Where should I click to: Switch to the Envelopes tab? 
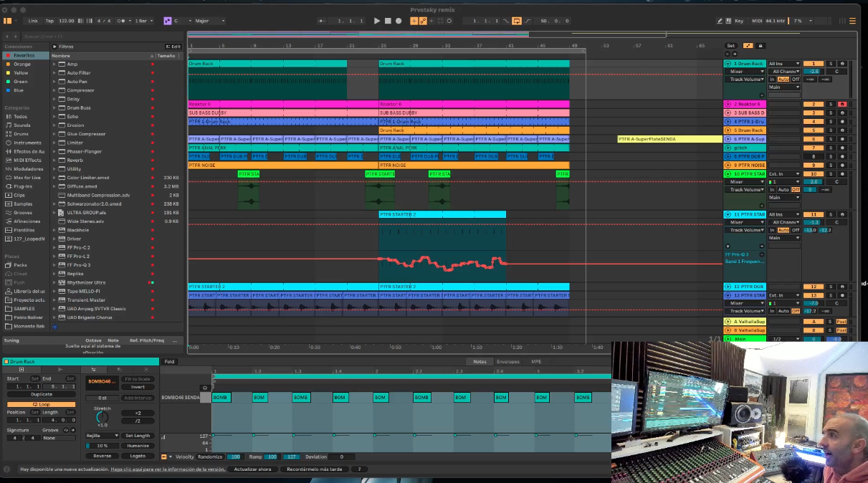pos(508,362)
